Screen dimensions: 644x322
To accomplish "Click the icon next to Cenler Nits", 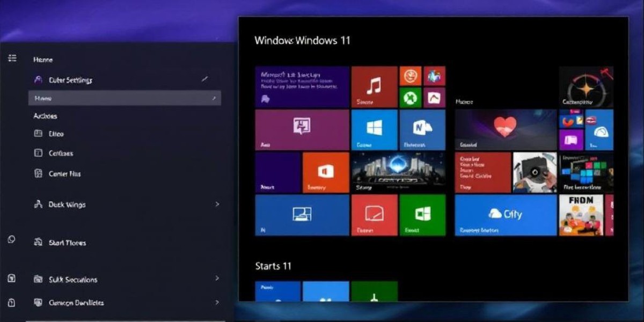I will coord(38,173).
